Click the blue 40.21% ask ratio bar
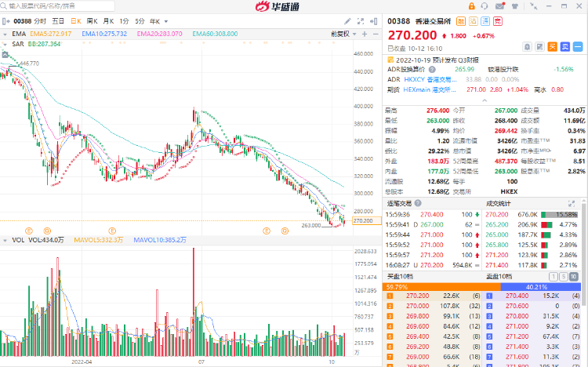588x367 pixels. pos(541,287)
